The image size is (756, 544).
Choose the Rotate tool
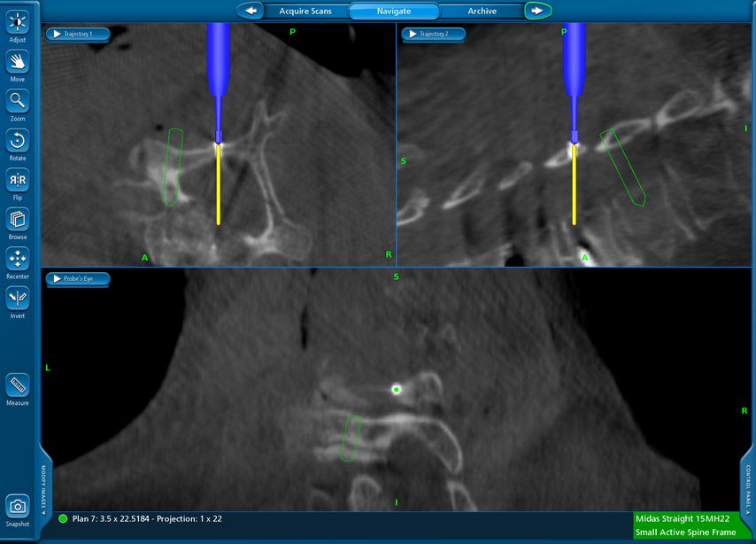(18, 140)
